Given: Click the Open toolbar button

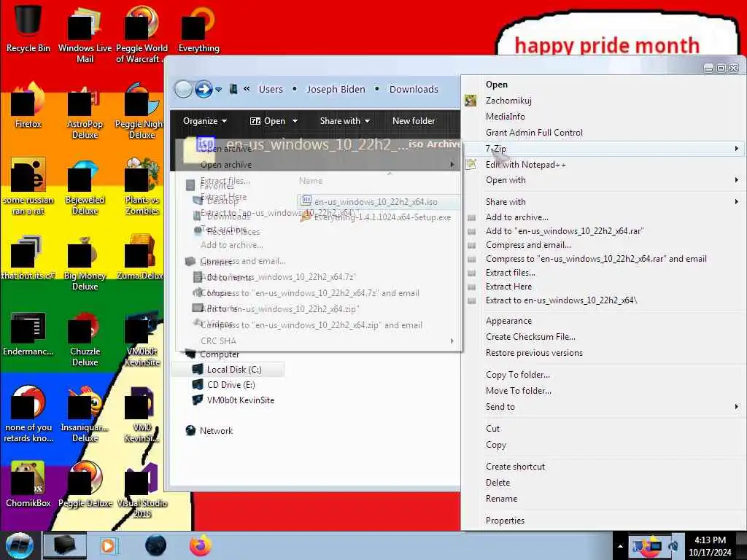Looking at the screenshot, I should [x=268, y=121].
